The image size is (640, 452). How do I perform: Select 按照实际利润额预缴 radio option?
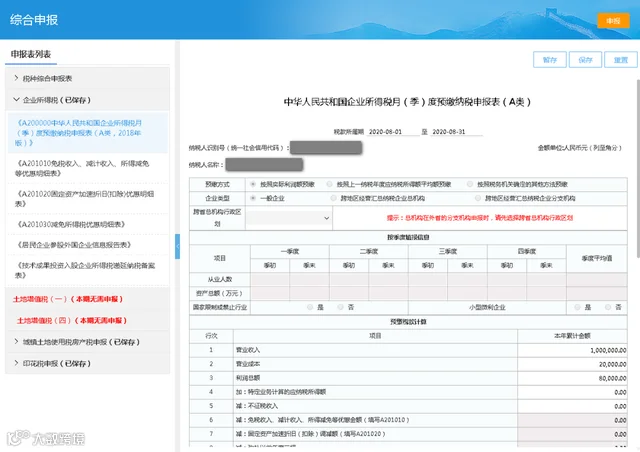pos(253,184)
